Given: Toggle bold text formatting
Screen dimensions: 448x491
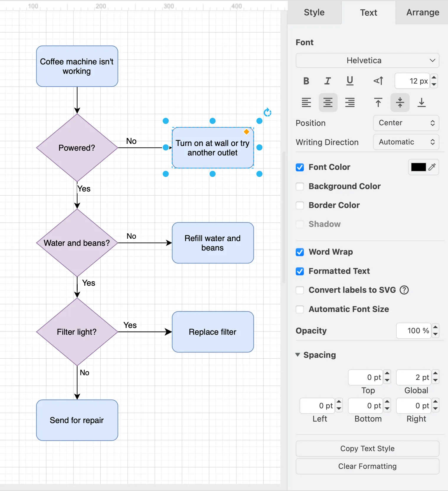Looking at the screenshot, I should click(x=306, y=81).
